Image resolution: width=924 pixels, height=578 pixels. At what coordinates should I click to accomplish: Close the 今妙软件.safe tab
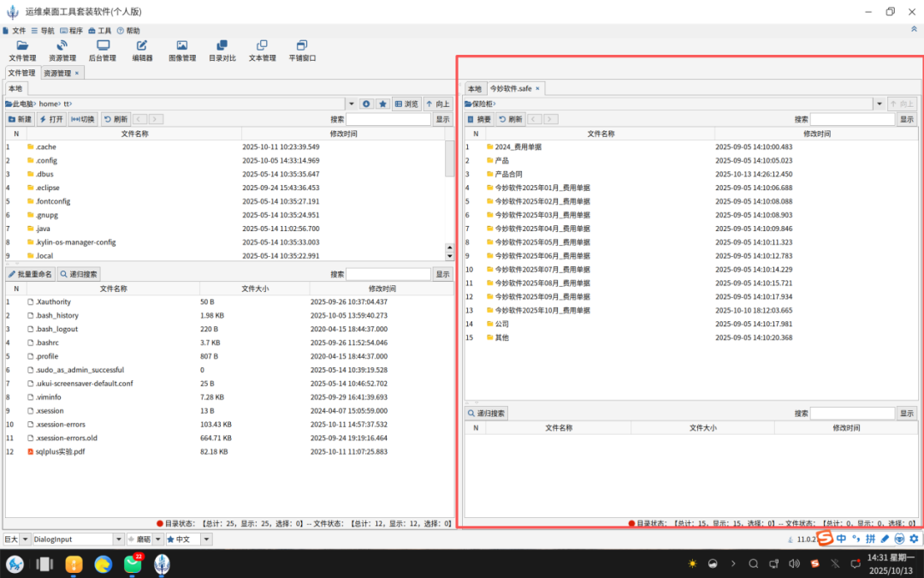click(537, 88)
